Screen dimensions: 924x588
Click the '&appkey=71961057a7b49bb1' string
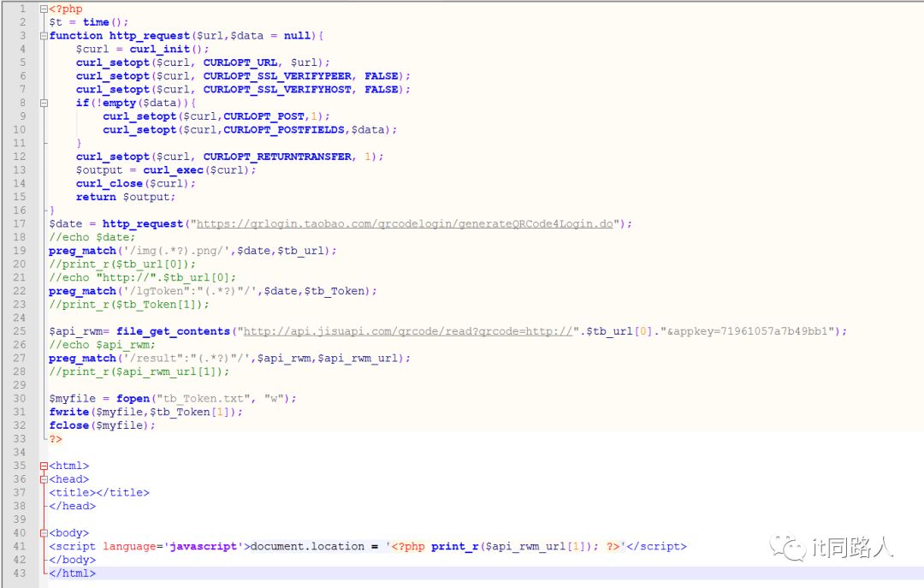(x=749, y=331)
